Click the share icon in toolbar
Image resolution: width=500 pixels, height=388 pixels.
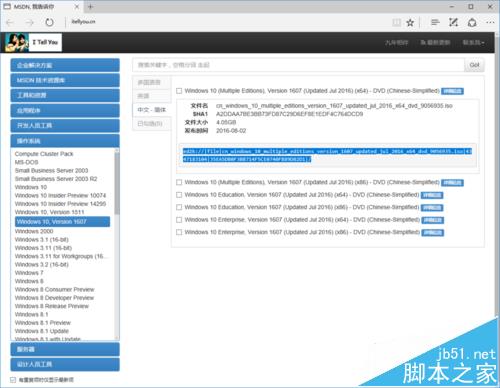(x=472, y=23)
